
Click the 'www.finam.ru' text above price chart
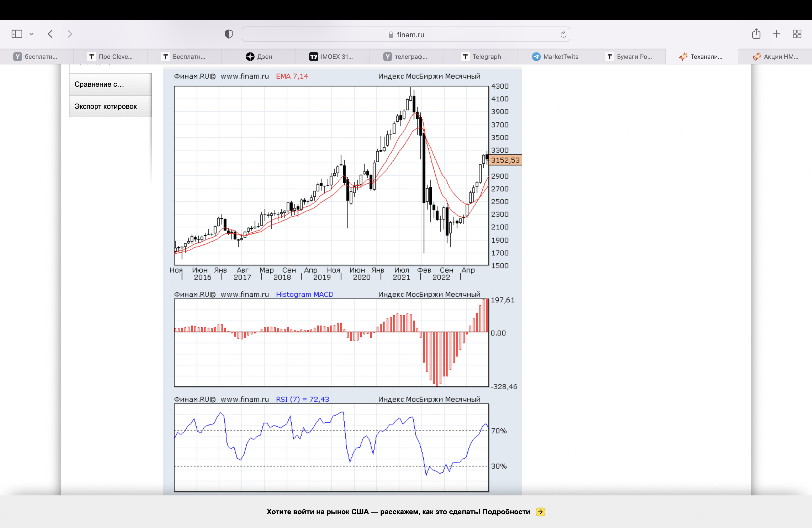(x=245, y=76)
